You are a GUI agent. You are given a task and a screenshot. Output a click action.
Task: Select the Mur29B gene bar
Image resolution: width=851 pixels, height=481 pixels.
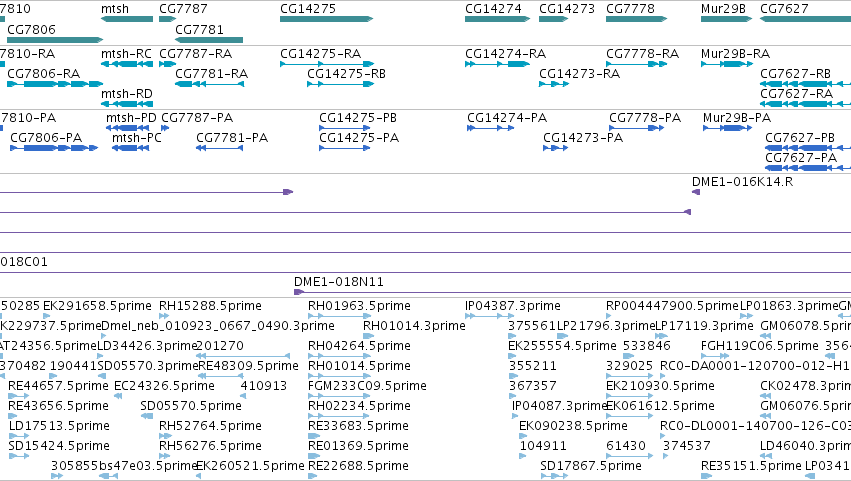click(x=726, y=19)
